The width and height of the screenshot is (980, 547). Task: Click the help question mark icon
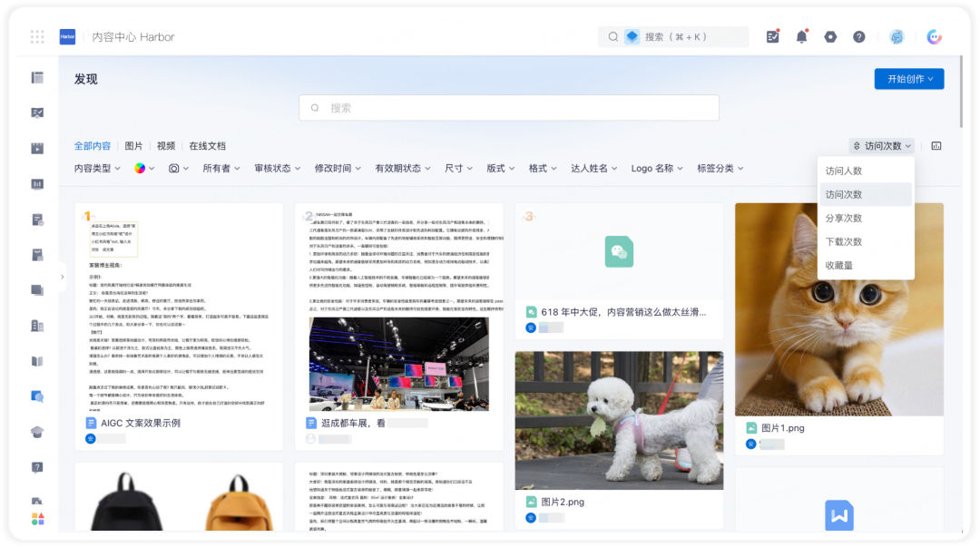click(x=859, y=37)
